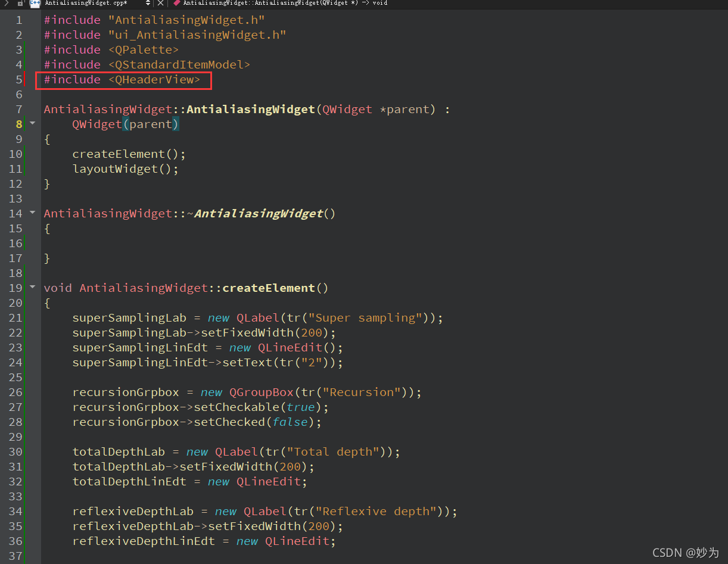Screen dimensions: 728x564
Task: Click the C++ file type icon
Action: pyautogui.click(x=34, y=4)
